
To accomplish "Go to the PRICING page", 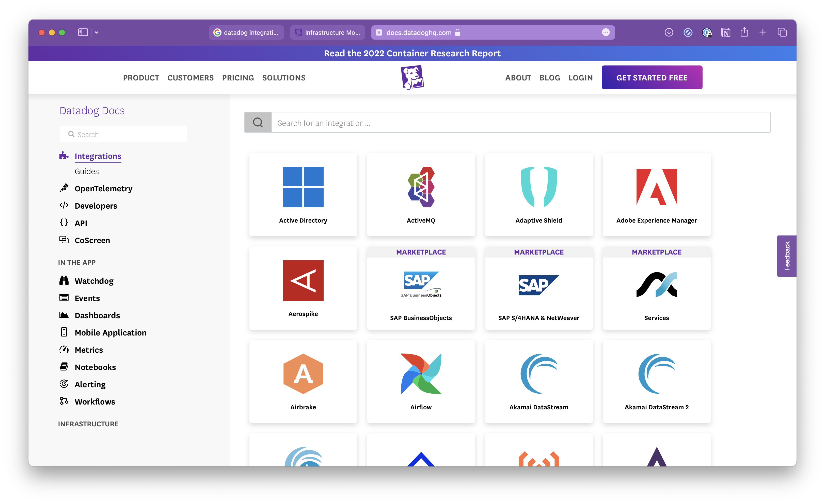I will [x=238, y=78].
